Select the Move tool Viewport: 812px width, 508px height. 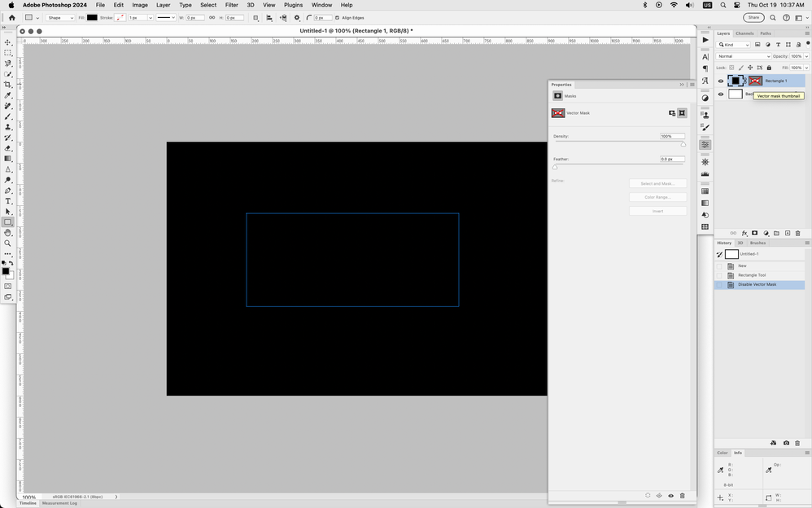(8, 42)
